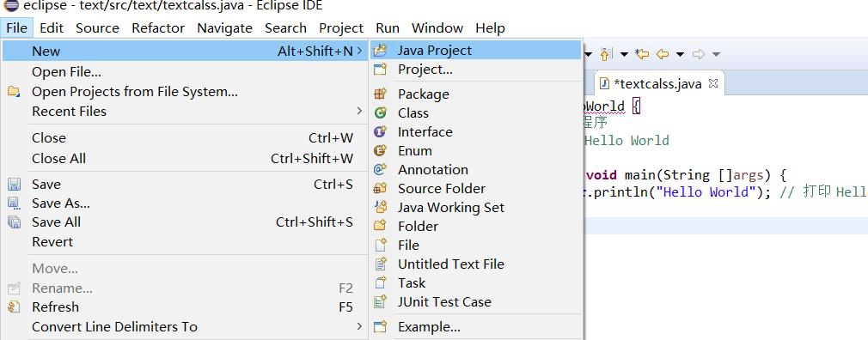Open the Edit menu
868x340 pixels.
click(52, 27)
